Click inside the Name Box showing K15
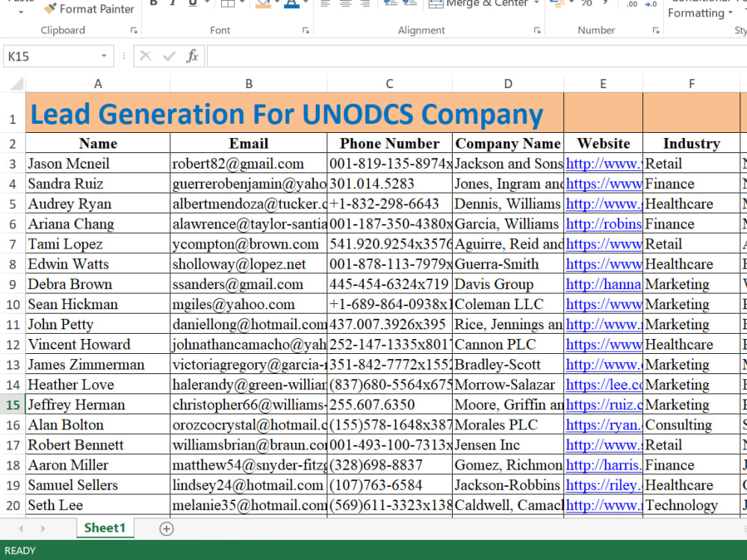The width and height of the screenshot is (747, 560). [x=50, y=56]
